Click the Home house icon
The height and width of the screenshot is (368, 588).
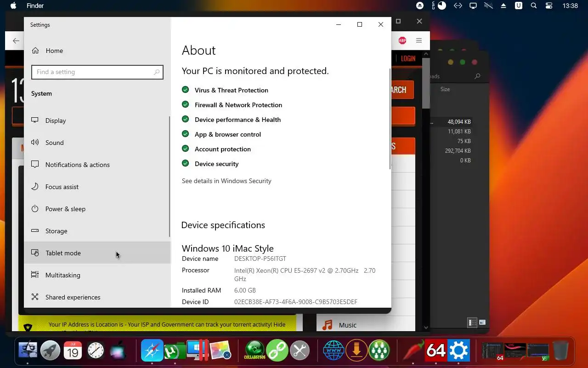pos(35,50)
